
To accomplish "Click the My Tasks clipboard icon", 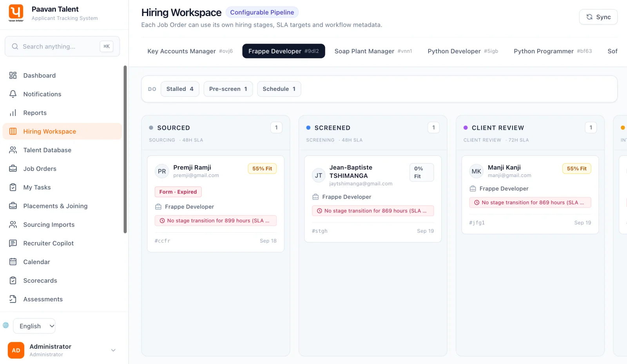I will (13, 187).
